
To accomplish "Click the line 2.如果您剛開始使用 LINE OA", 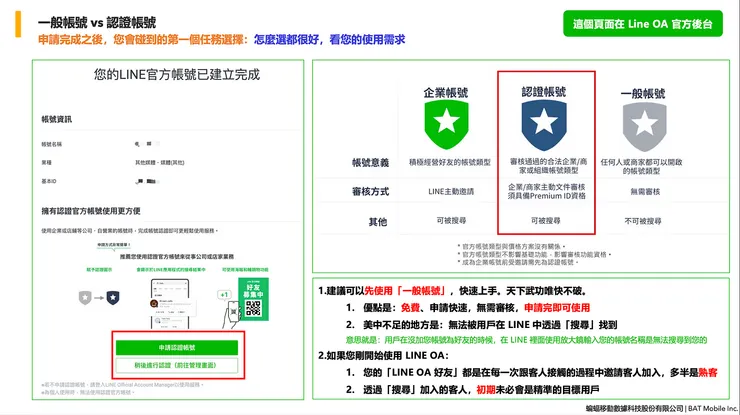I will pyautogui.click(x=383, y=356).
